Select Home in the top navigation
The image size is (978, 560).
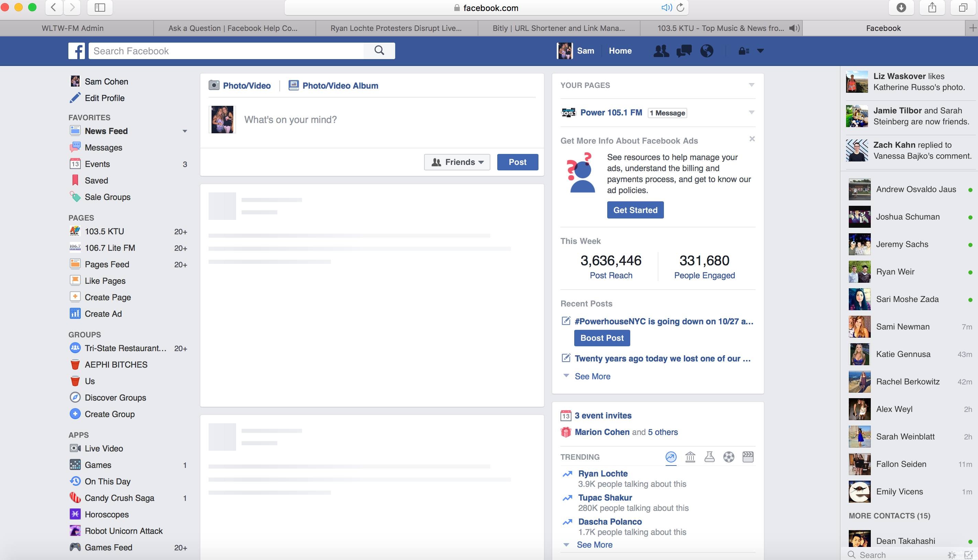click(x=620, y=51)
